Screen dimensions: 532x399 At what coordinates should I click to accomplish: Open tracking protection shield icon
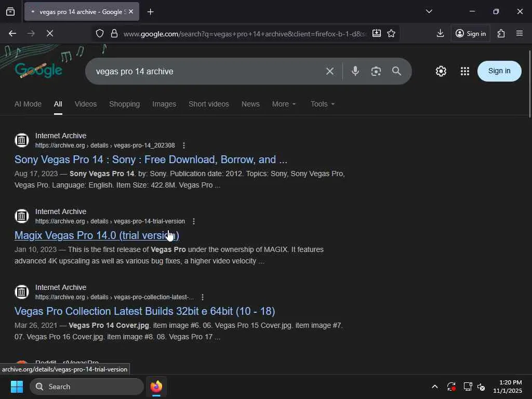[99, 33]
